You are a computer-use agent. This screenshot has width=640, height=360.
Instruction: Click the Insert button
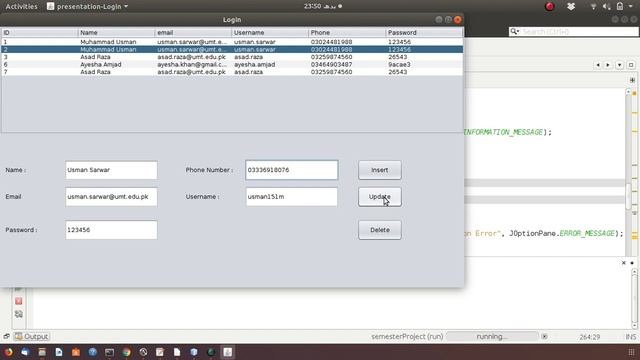point(380,170)
